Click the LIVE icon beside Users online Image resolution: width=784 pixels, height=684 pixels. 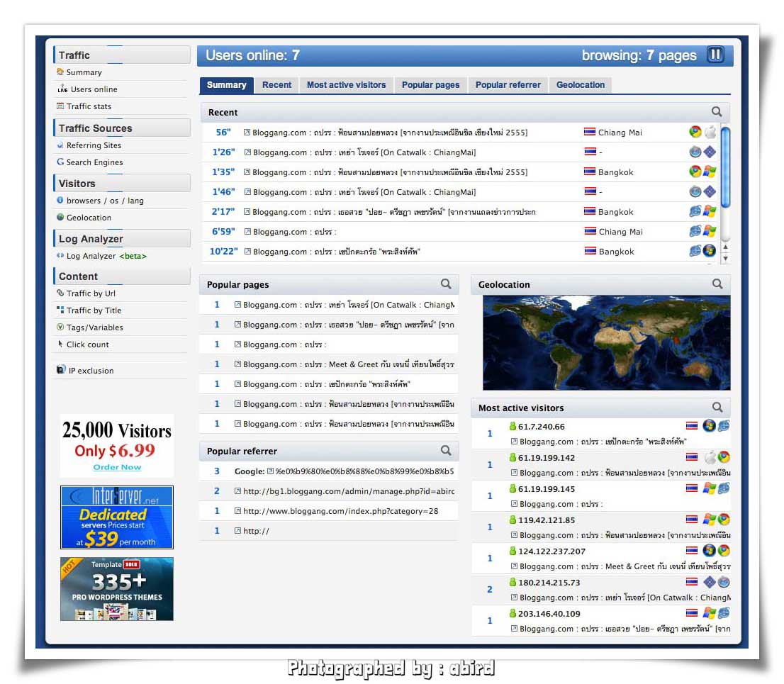tap(62, 89)
